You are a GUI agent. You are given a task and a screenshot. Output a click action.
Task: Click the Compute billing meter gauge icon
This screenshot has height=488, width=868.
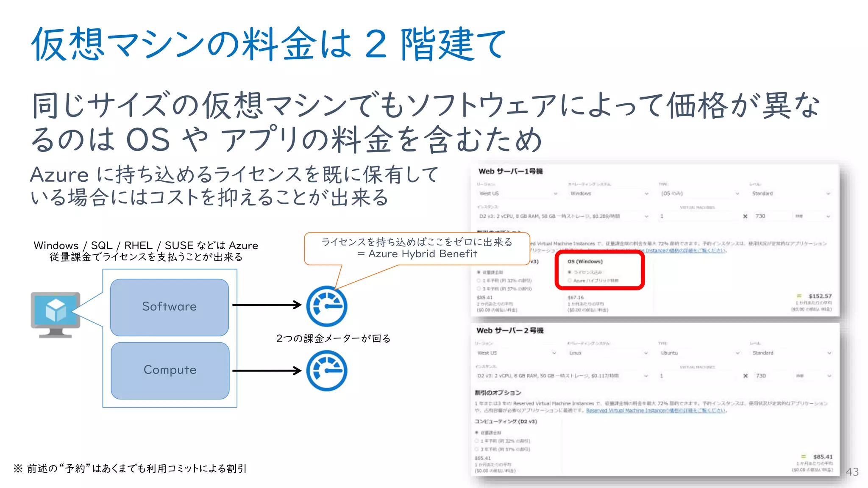pyautogui.click(x=327, y=371)
